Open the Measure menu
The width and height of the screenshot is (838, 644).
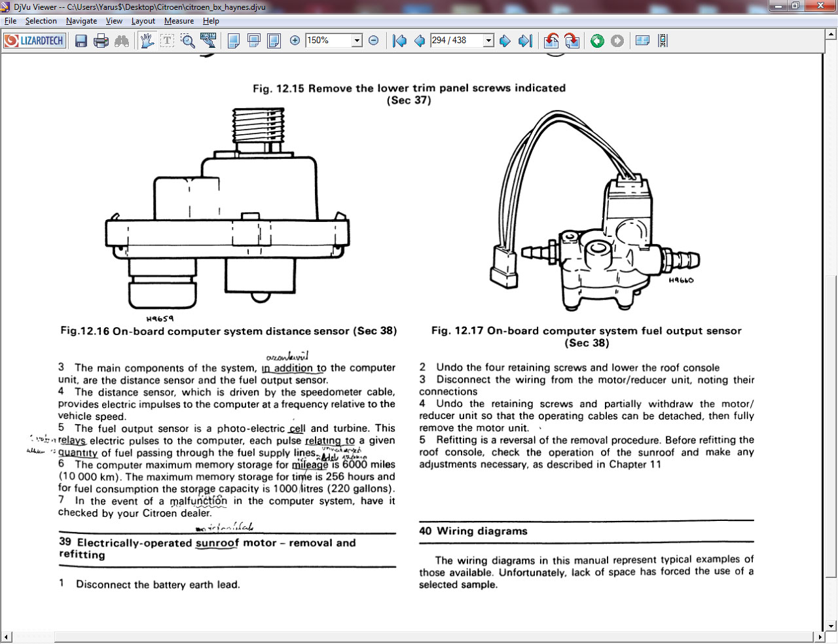(179, 21)
